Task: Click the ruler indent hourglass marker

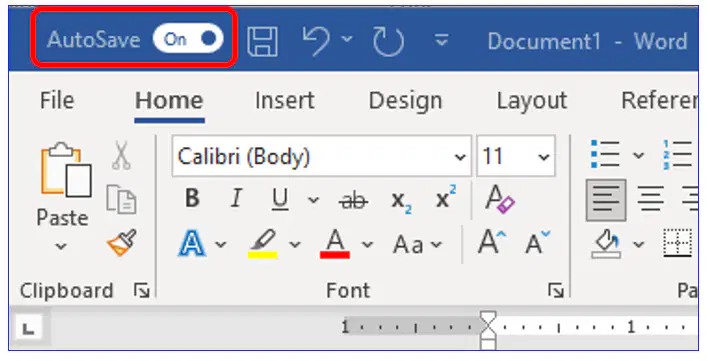Action: (x=487, y=330)
